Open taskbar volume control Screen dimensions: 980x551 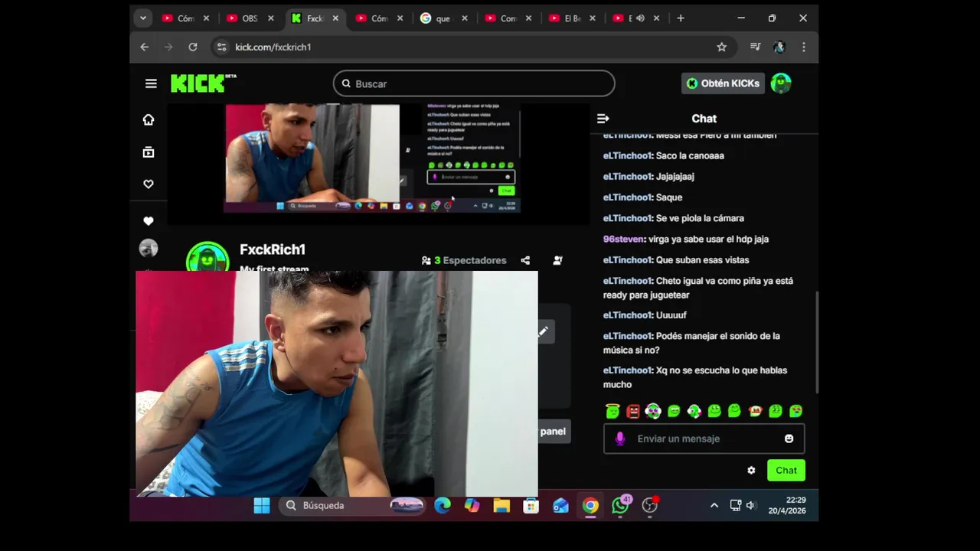[751, 506]
